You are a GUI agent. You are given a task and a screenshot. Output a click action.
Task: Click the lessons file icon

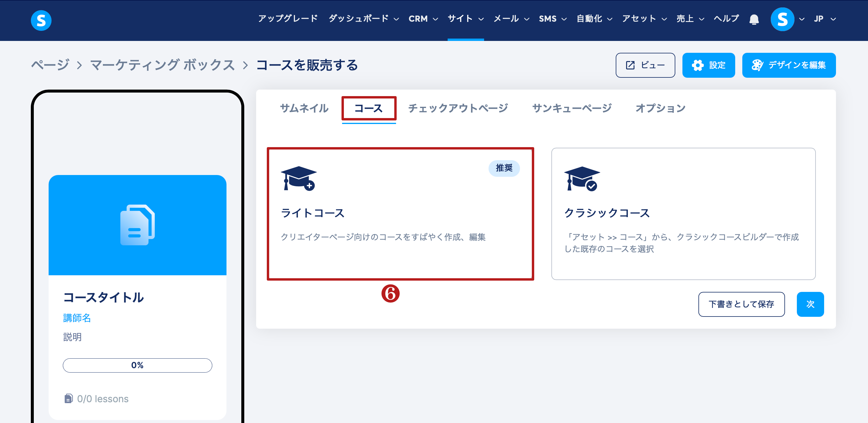click(x=68, y=398)
